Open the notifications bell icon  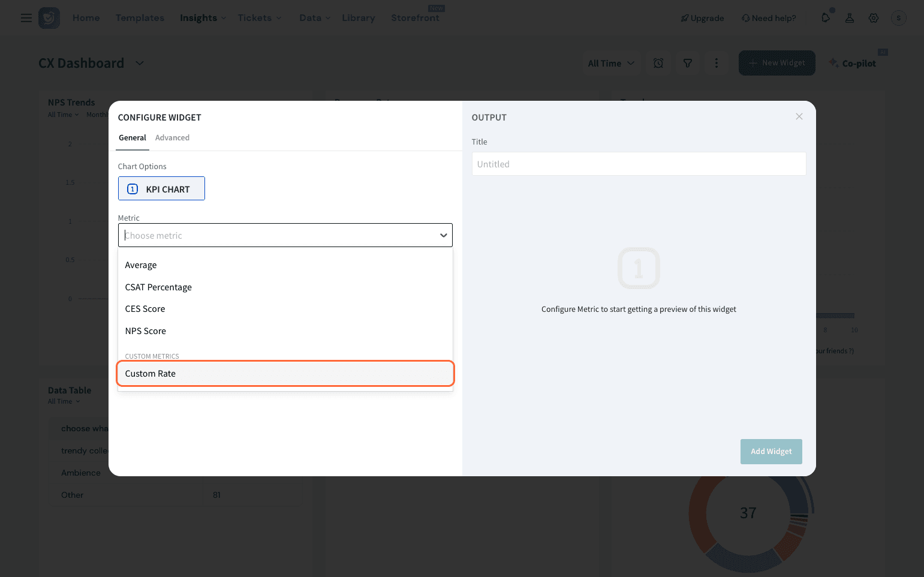tap(826, 18)
